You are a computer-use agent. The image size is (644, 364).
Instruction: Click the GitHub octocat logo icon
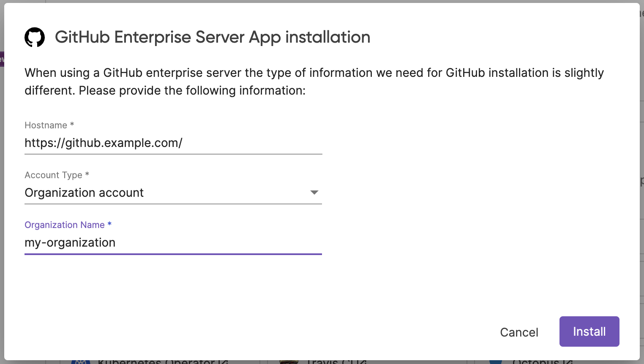pos(35,38)
